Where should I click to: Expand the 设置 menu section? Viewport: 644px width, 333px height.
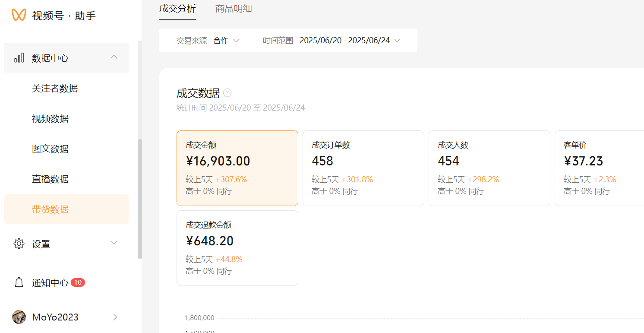pos(114,243)
